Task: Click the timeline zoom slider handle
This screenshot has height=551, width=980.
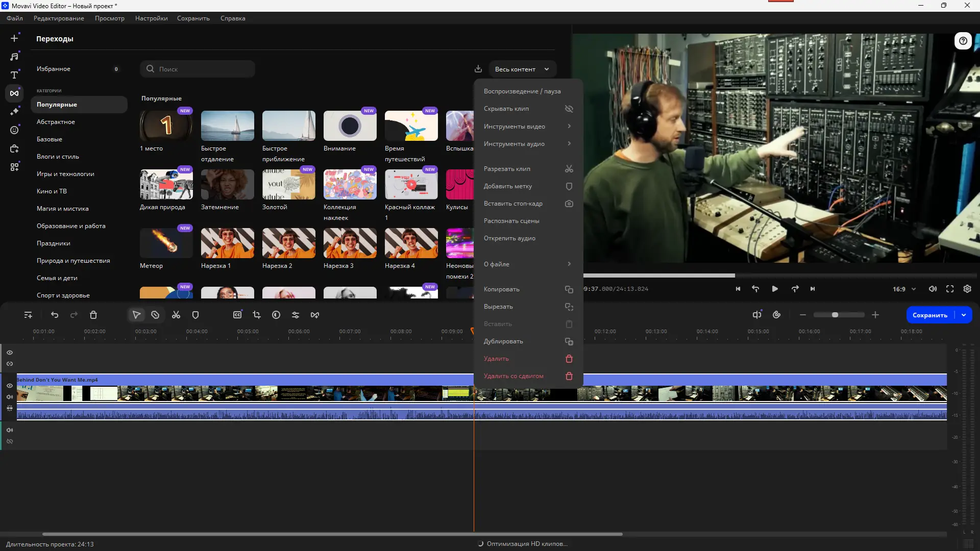Action: 835,315
